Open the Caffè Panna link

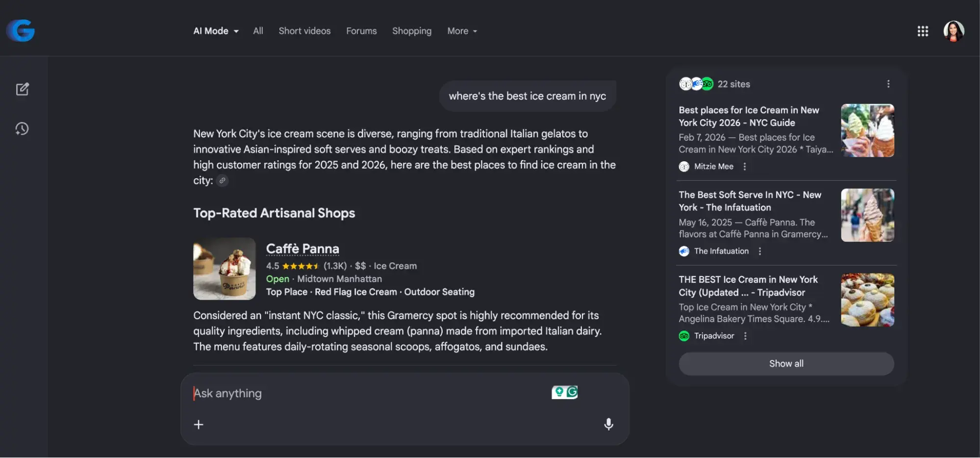click(x=302, y=249)
